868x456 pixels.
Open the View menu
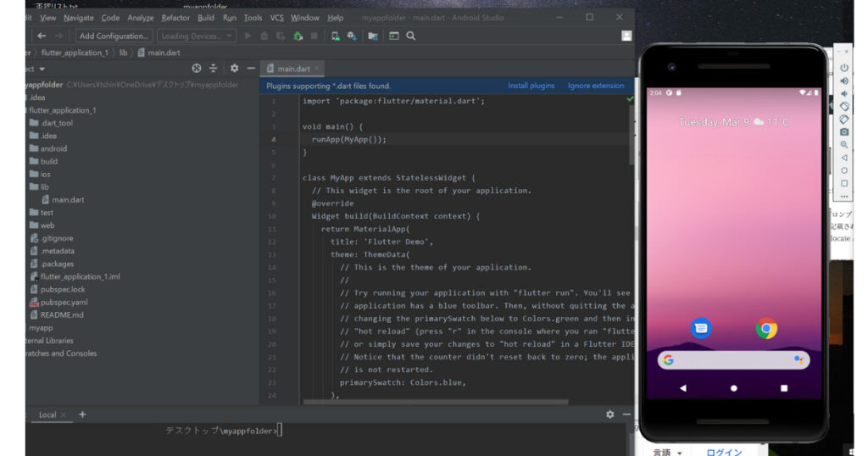(x=48, y=18)
